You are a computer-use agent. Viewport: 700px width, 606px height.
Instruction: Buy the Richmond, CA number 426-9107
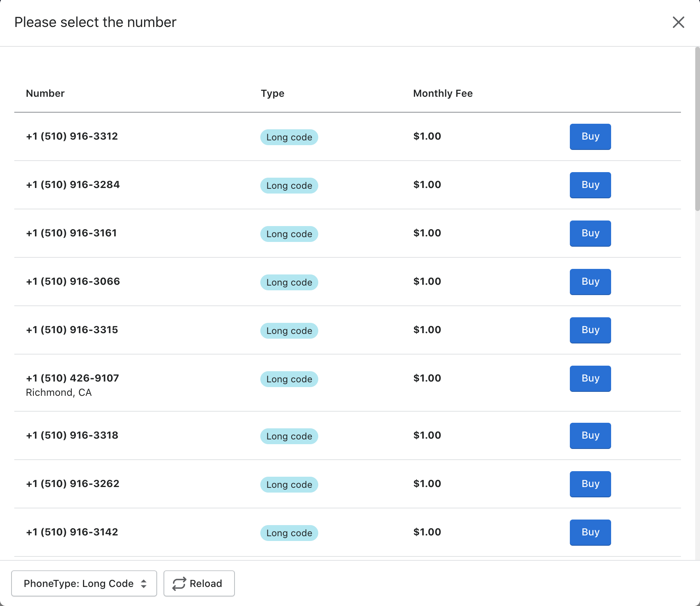(590, 379)
